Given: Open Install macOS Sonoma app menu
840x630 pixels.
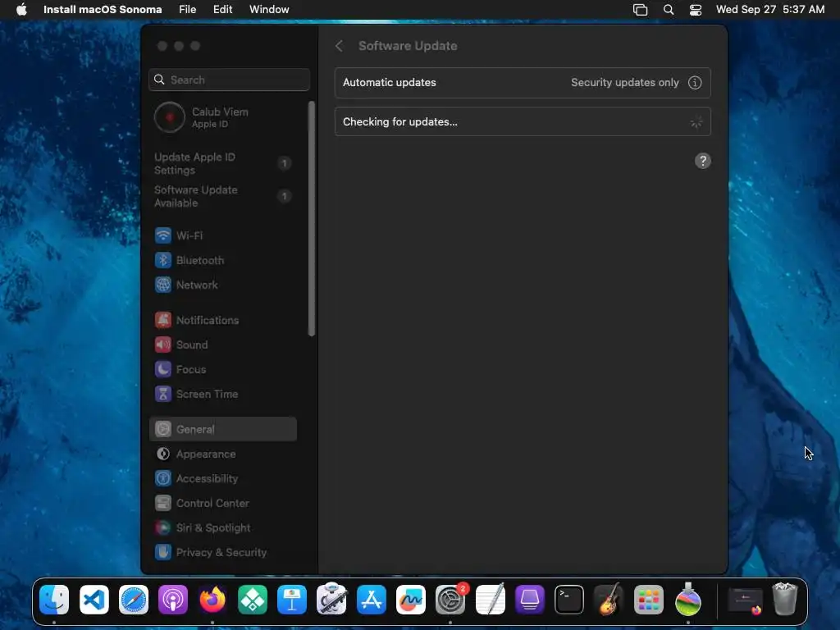Looking at the screenshot, I should click(x=103, y=10).
